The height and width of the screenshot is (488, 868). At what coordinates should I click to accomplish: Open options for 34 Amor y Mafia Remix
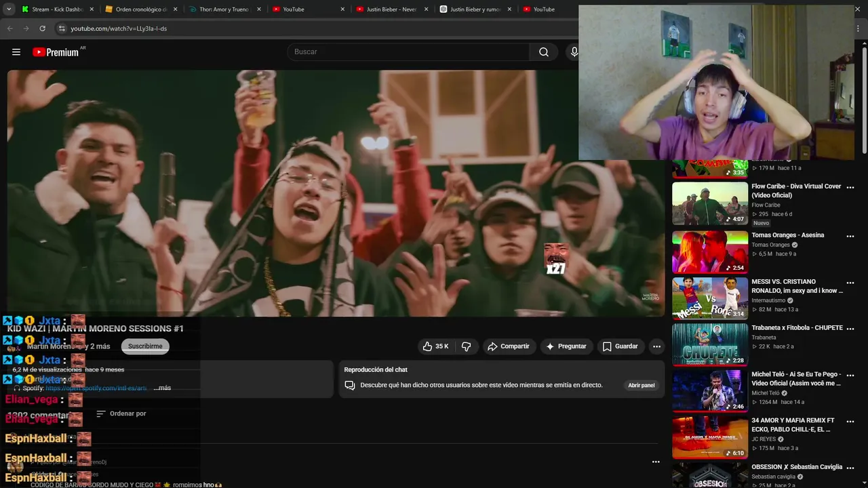[x=850, y=422]
